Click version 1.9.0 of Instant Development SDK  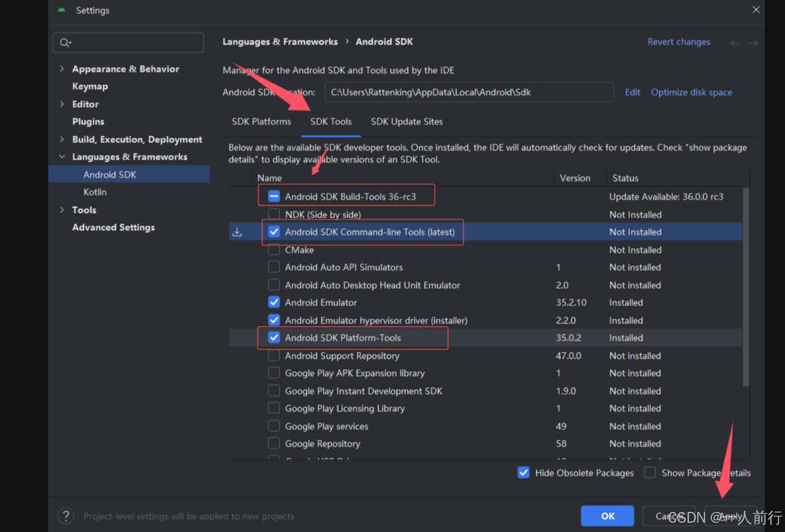click(x=565, y=391)
